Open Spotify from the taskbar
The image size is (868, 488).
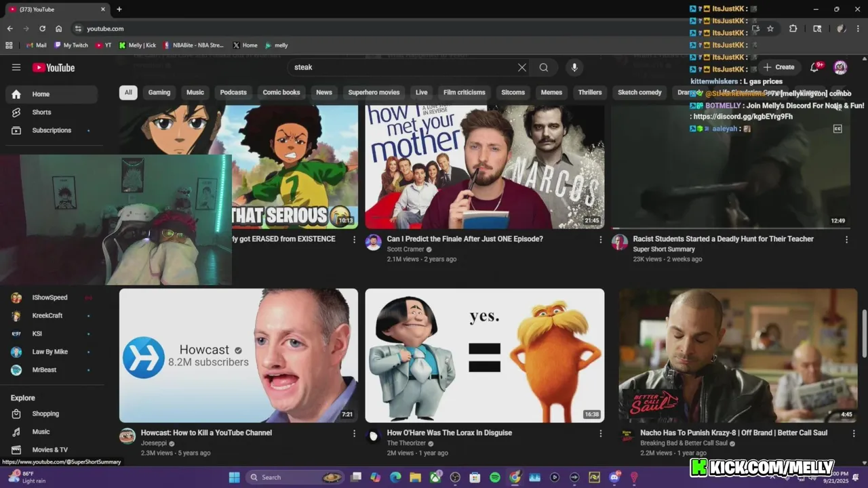coord(495,477)
